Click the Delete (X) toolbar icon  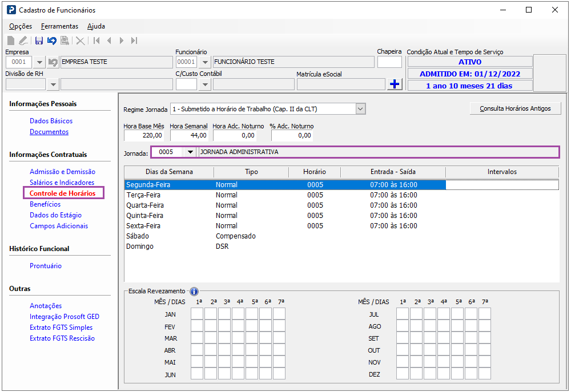tap(81, 41)
